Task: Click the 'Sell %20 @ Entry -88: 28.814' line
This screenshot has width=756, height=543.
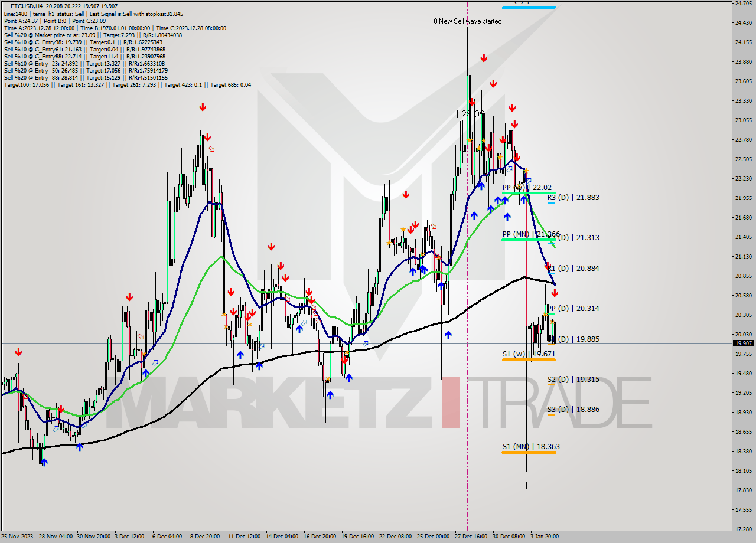Action: pyautogui.click(x=86, y=77)
